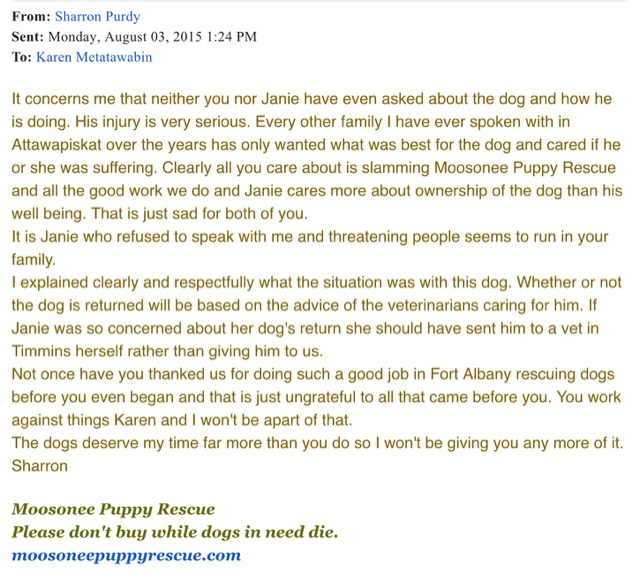Image resolution: width=640 pixels, height=584 pixels.
Task: Click the sent date Monday, August 03, 2015
Action: click(125, 37)
